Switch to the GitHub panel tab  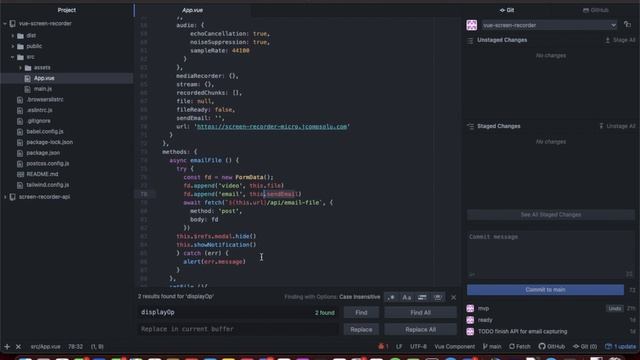click(596, 10)
